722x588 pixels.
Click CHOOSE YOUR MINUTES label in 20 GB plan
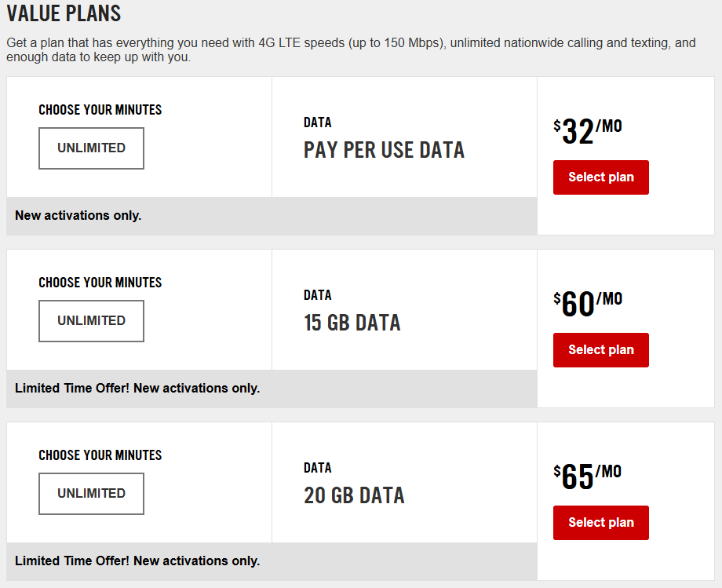100,455
